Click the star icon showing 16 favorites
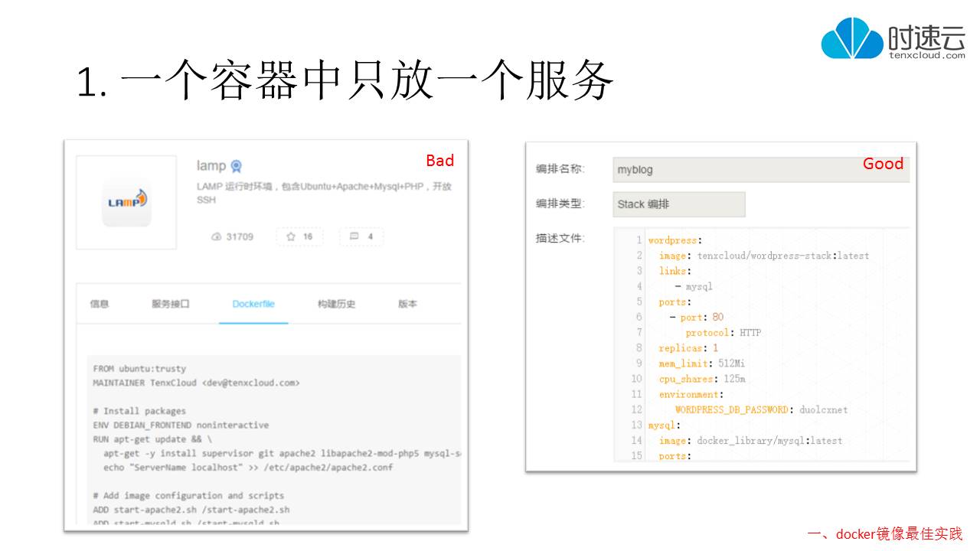This screenshot has width=980, height=551. [290, 236]
